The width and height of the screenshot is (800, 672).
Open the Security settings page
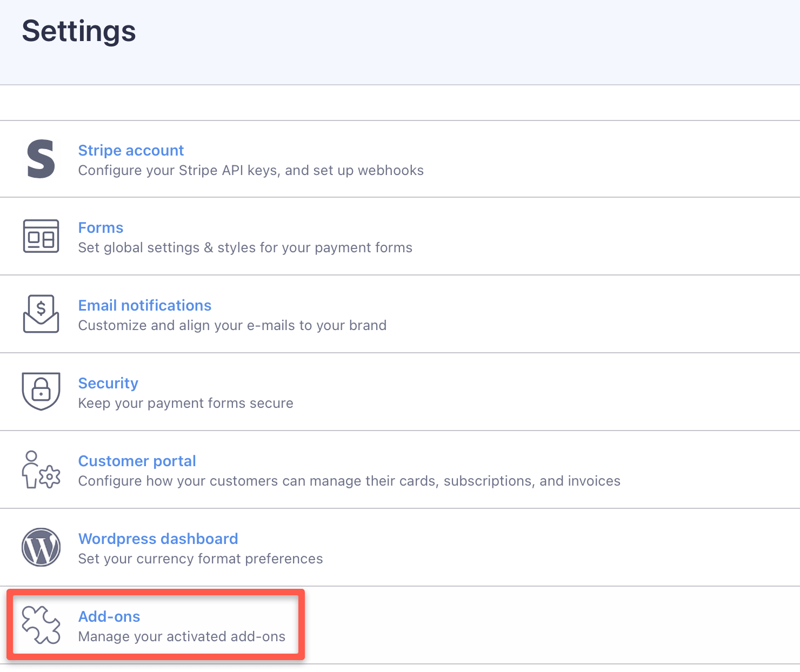pyautogui.click(x=108, y=383)
